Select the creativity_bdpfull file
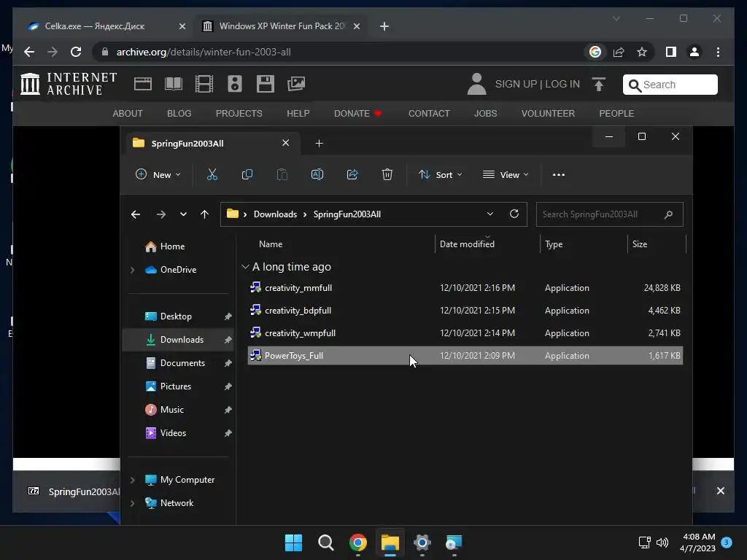747x560 pixels. tap(465, 311)
